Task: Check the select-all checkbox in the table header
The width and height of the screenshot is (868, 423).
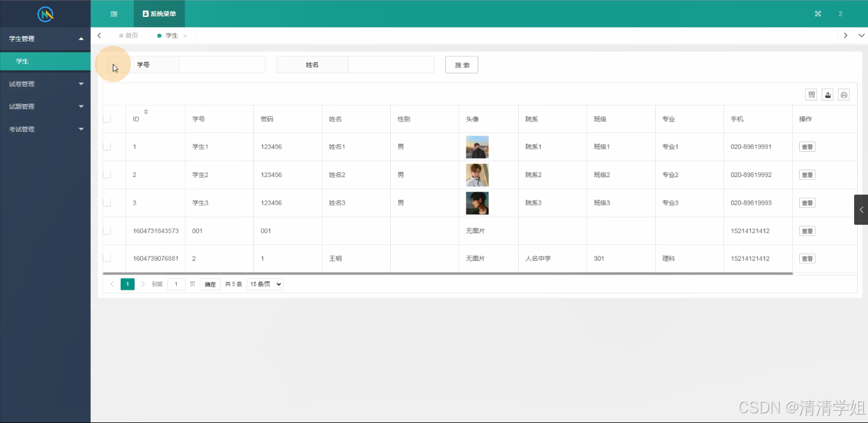Action: point(109,119)
